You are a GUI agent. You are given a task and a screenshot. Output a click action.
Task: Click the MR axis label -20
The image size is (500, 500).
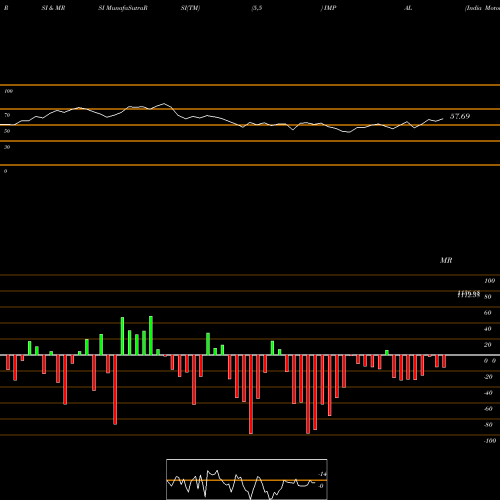(x=488, y=377)
